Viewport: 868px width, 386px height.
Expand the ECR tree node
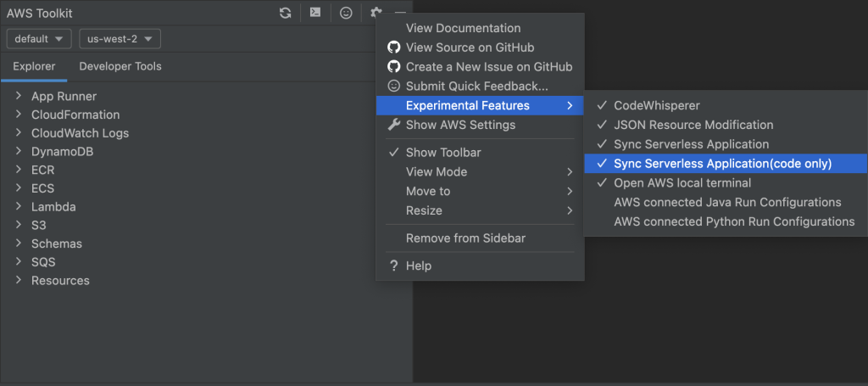tap(19, 170)
